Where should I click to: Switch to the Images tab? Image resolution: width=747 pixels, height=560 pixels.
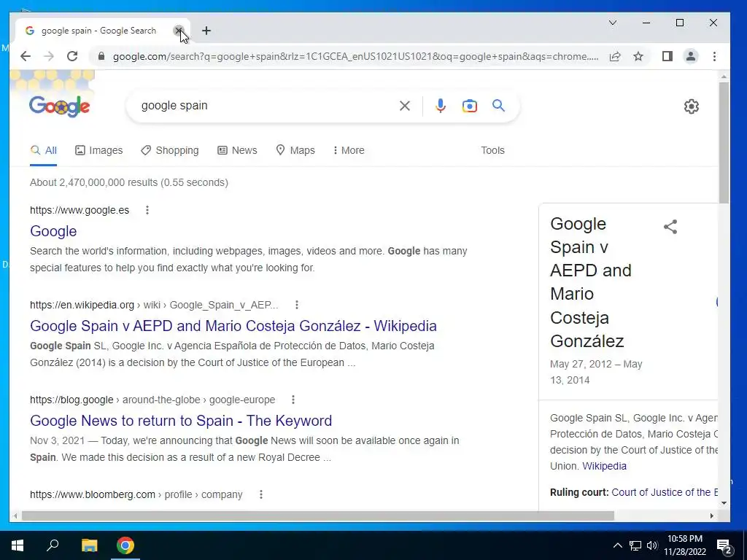[x=99, y=150]
